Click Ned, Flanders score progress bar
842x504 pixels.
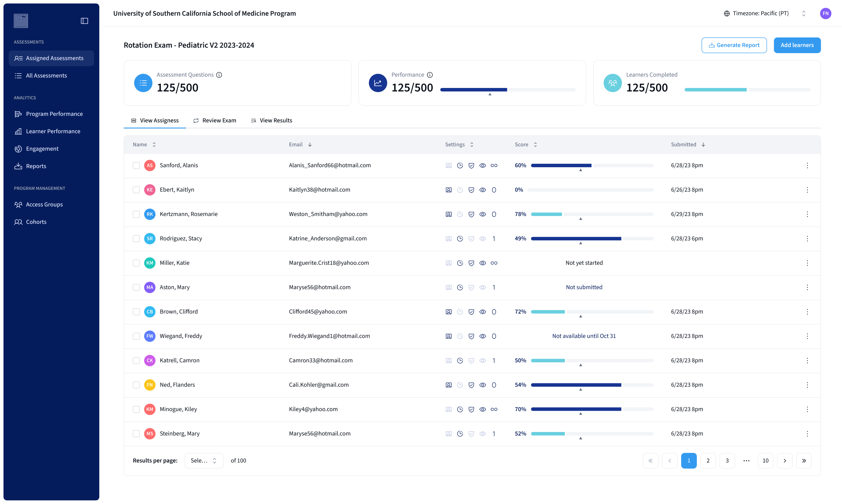click(592, 385)
